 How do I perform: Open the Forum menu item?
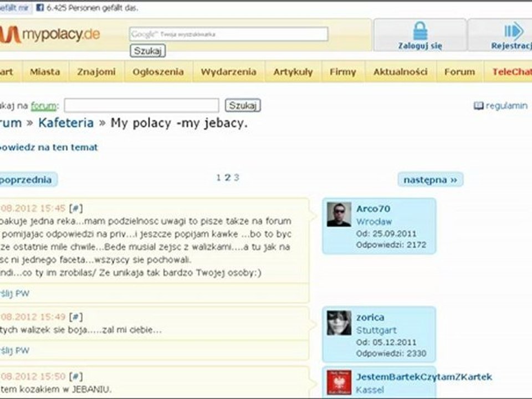(x=460, y=72)
